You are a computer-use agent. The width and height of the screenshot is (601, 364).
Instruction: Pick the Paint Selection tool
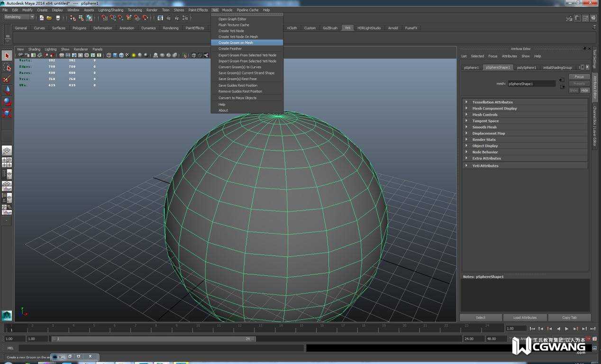pos(7,79)
